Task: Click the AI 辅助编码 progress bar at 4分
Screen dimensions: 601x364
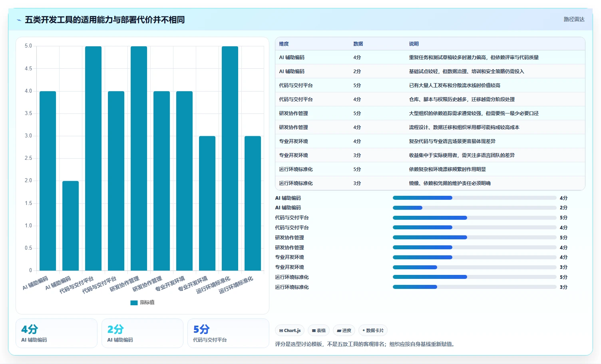Action: click(x=474, y=198)
